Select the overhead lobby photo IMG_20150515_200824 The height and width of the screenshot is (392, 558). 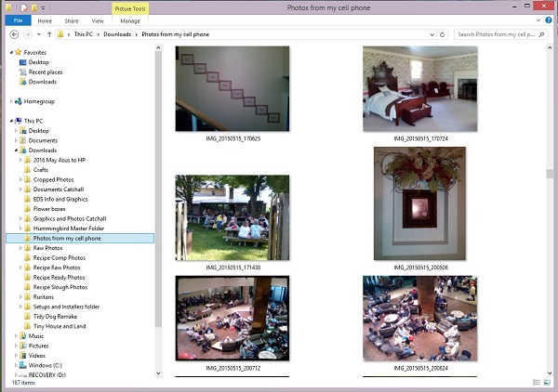click(x=420, y=319)
